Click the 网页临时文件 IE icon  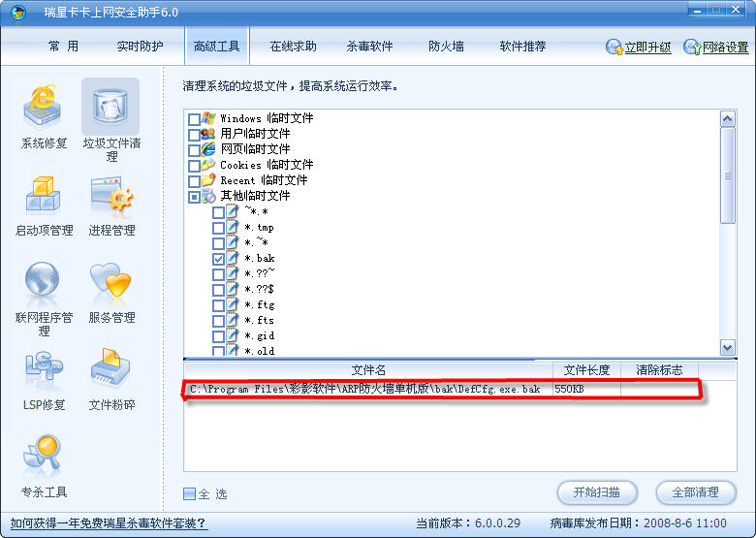[208, 149]
